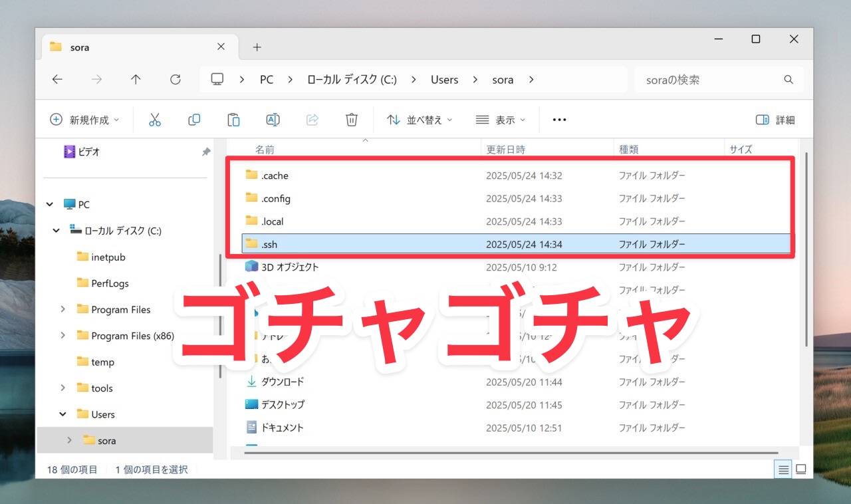The image size is (851, 504).
Task: Click the Paste clipboard icon
Action: tap(233, 120)
